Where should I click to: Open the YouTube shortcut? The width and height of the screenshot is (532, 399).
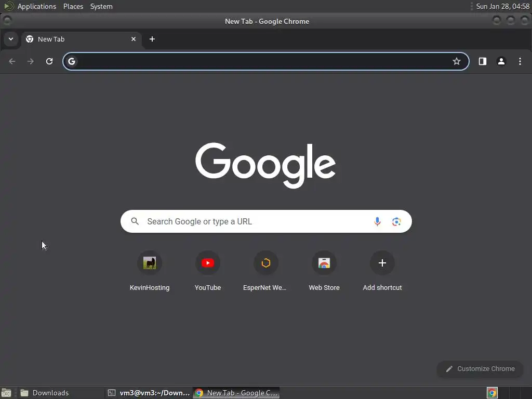click(208, 271)
